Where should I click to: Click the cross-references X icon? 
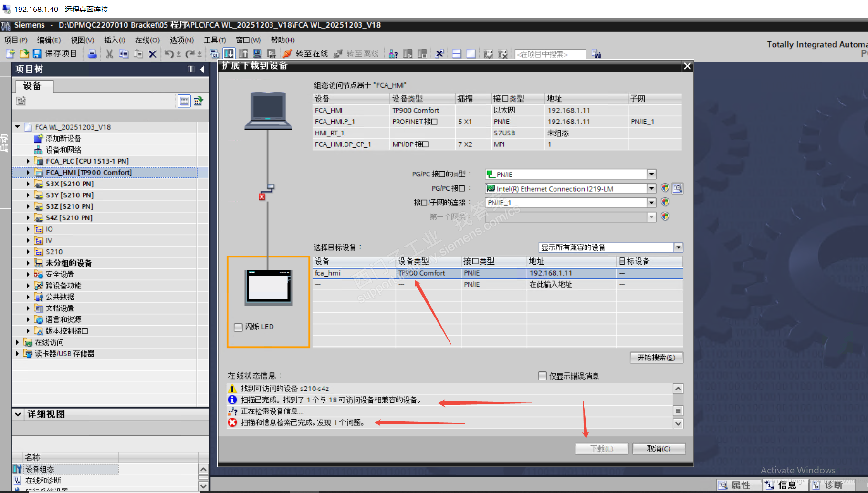439,54
